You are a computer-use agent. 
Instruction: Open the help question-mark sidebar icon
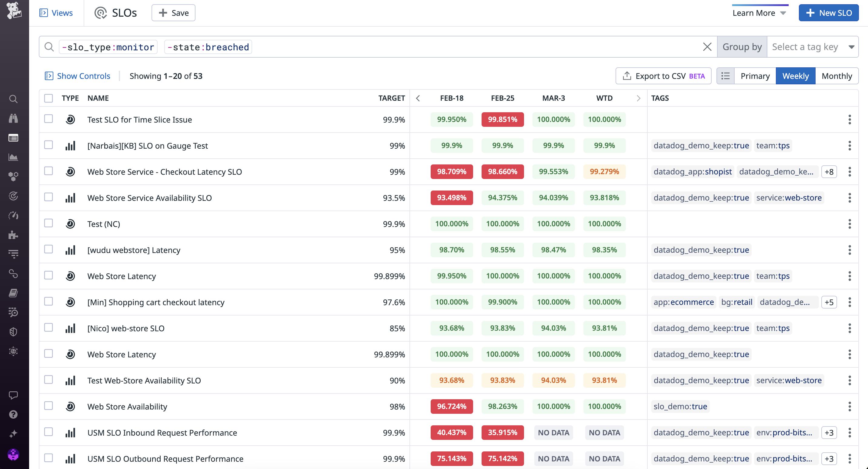click(13, 414)
